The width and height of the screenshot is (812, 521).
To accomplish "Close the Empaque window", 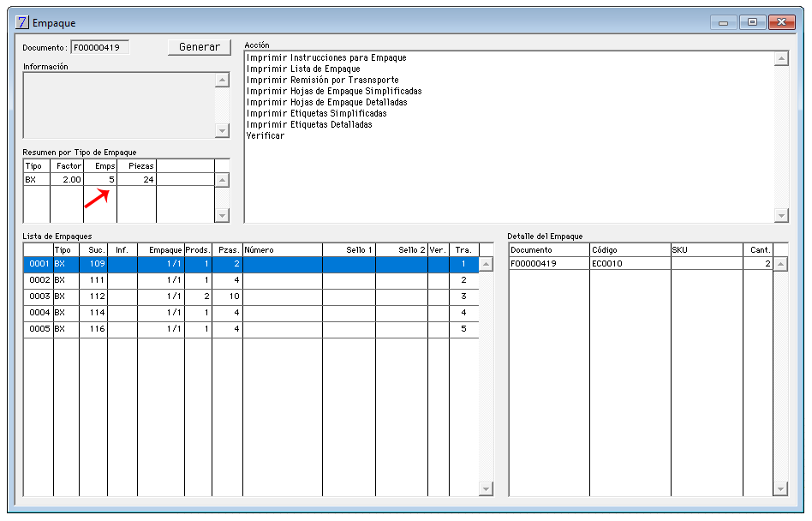I will pos(782,22).
